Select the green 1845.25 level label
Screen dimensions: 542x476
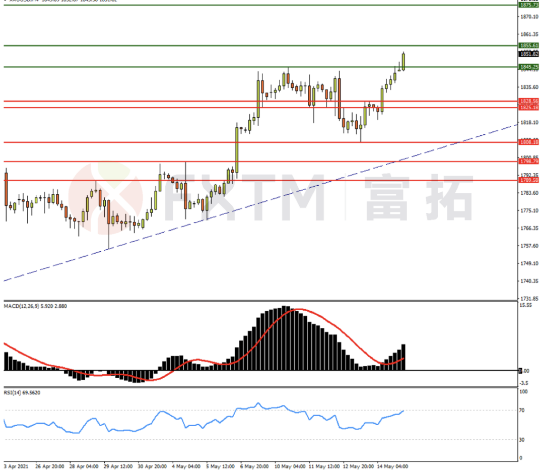(x=529, y=67)
